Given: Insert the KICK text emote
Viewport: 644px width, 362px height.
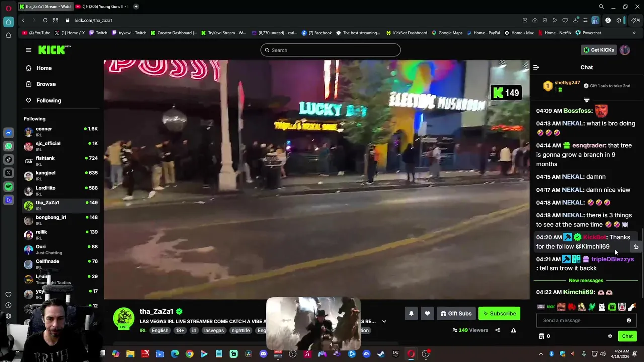Looking at the screenshot, I should [551, 307].
